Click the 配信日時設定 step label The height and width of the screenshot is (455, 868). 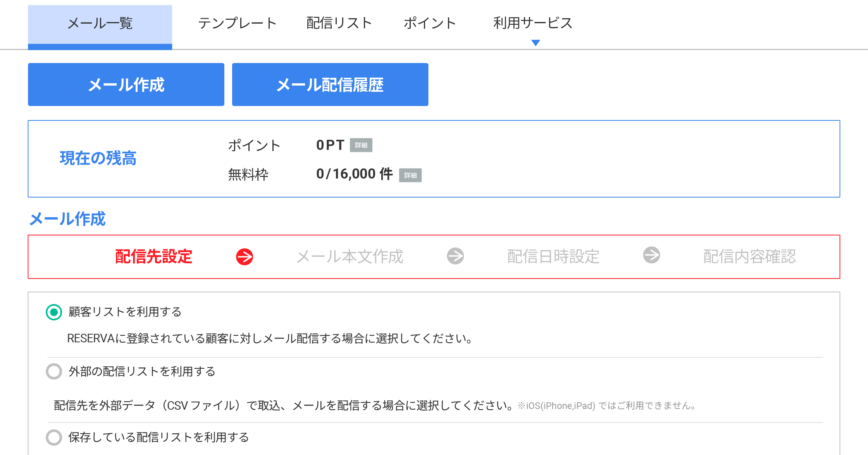point(553,257)
